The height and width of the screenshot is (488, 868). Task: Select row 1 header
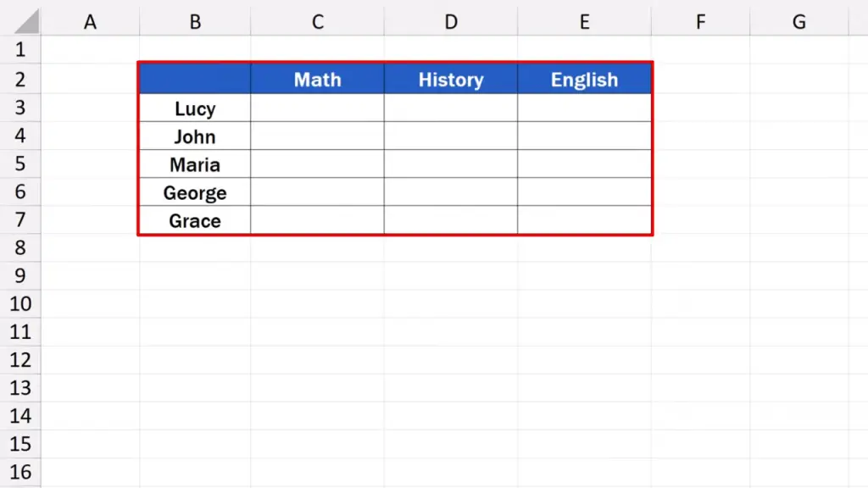(19, 50)
